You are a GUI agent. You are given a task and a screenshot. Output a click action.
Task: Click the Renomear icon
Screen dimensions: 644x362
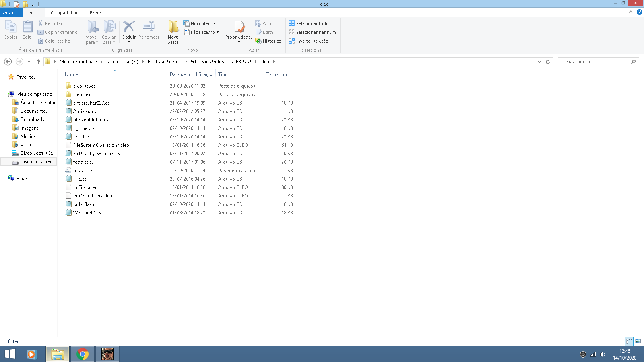click(x=149, y=30)
